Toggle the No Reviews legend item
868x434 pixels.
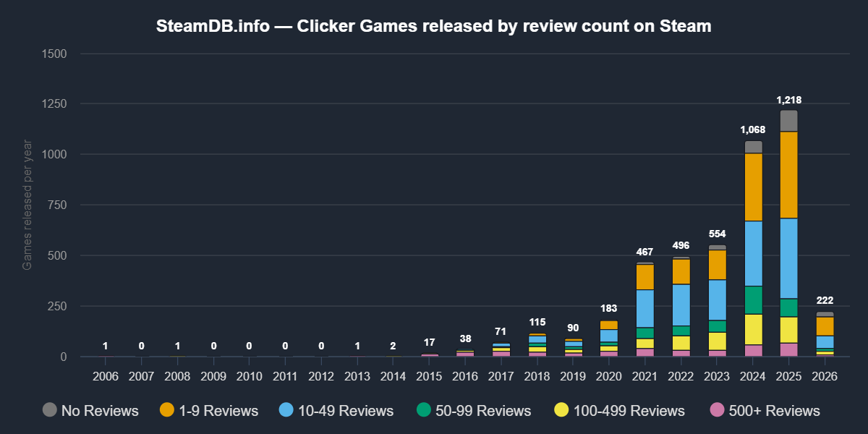tap(99, 411)
